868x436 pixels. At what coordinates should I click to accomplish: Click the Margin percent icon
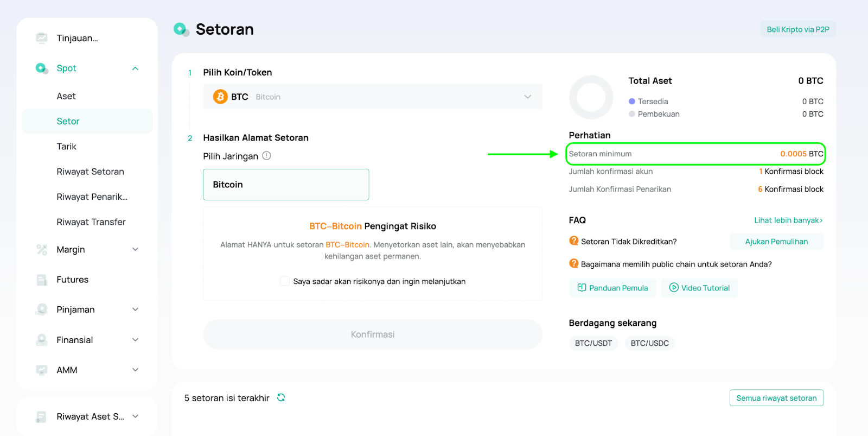pyautogui.click(x=42, y=250)
